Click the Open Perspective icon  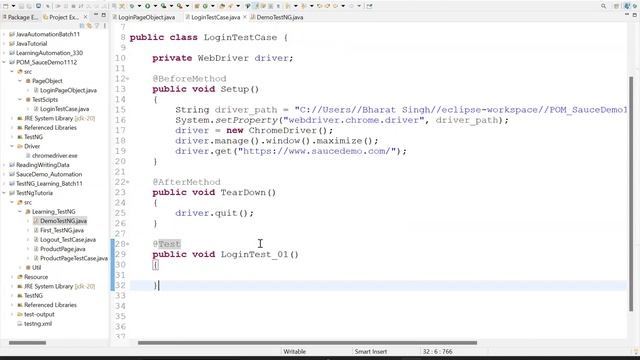[616, 6]
